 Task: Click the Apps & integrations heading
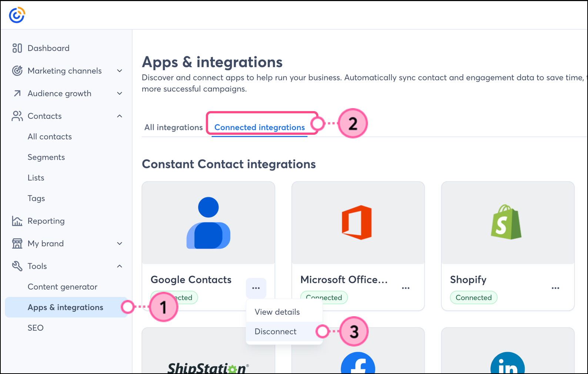tap(212, 62)
